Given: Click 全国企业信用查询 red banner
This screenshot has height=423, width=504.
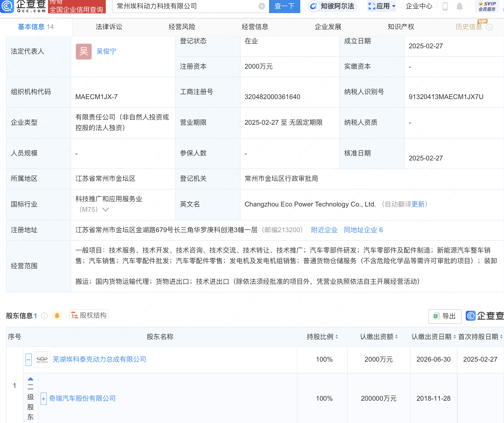Looking at the screenshot, I should 77,7.
